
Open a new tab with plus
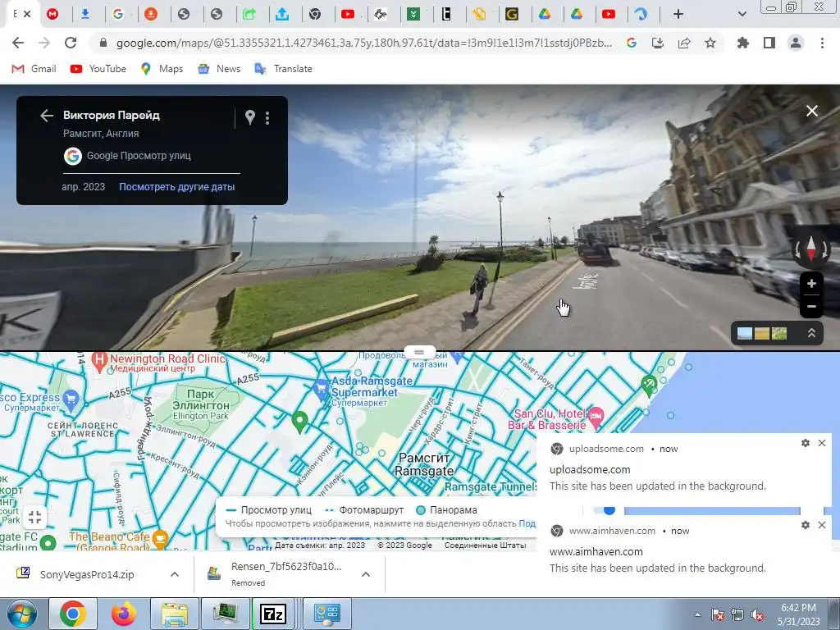(678, 15)
